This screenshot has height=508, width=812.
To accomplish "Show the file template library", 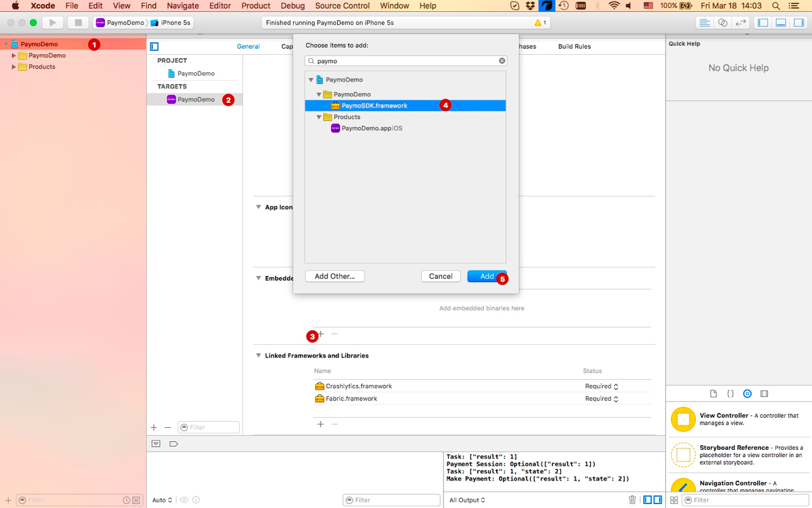I will [x=713, y=394].
